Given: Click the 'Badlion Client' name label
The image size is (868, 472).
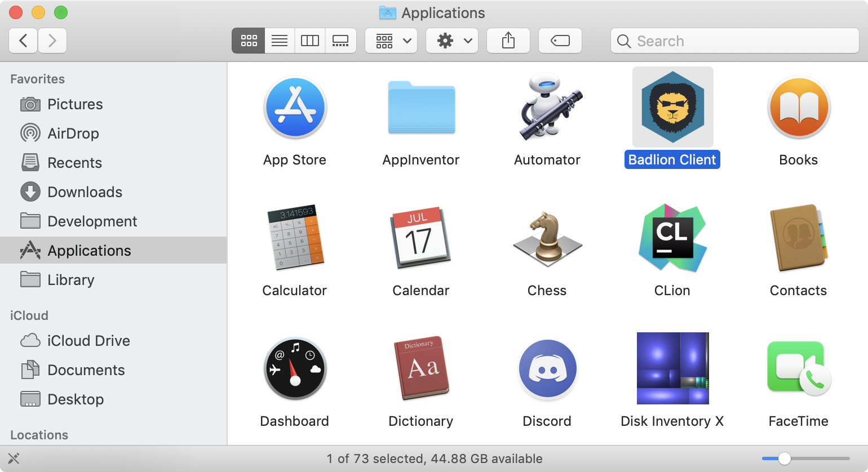Looking at the screenshot, I should pyautogui.click(x=672, y=160).
